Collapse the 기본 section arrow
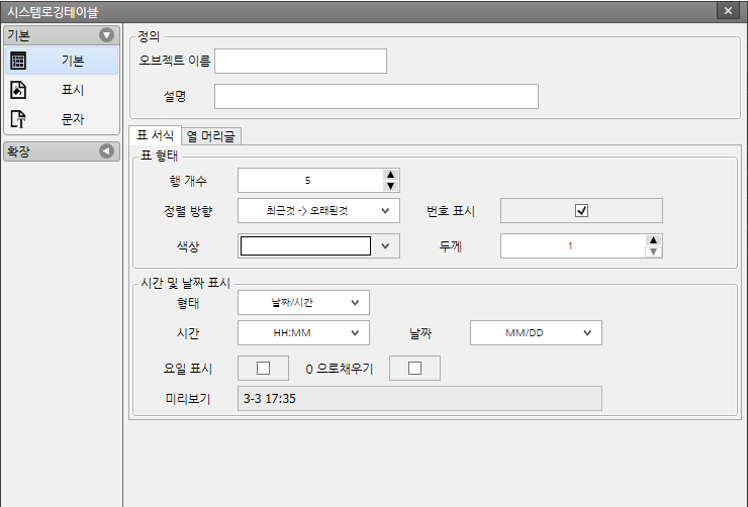 (x=106, y=35)
